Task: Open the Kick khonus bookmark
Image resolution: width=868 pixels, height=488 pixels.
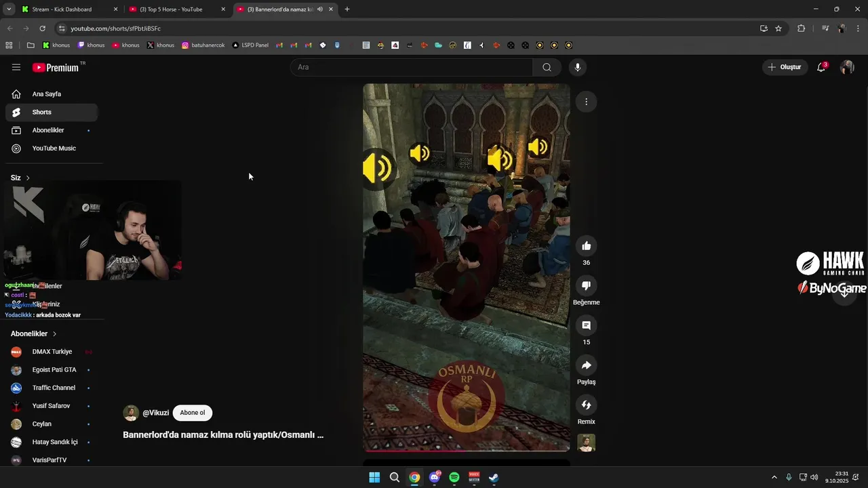Action: (x=56, y=45)
